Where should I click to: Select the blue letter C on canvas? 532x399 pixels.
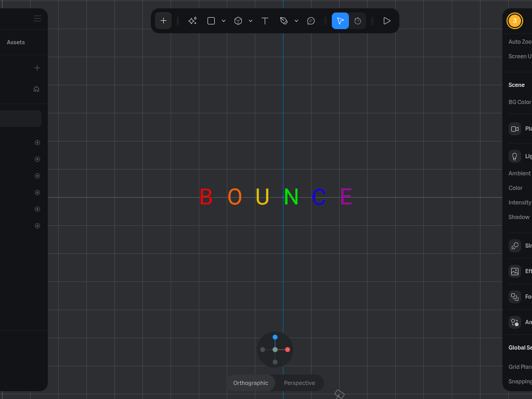pyautogui.click(x=319, y=197)
